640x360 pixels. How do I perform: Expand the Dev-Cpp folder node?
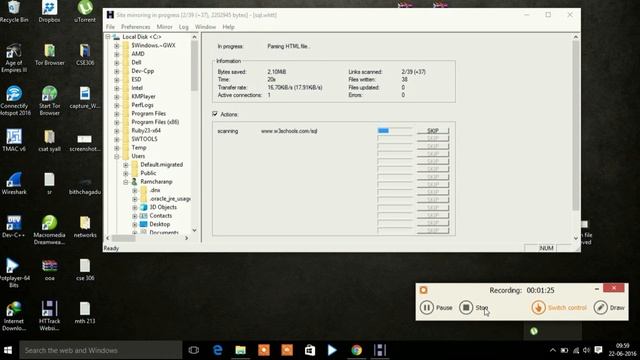point(117,71)
